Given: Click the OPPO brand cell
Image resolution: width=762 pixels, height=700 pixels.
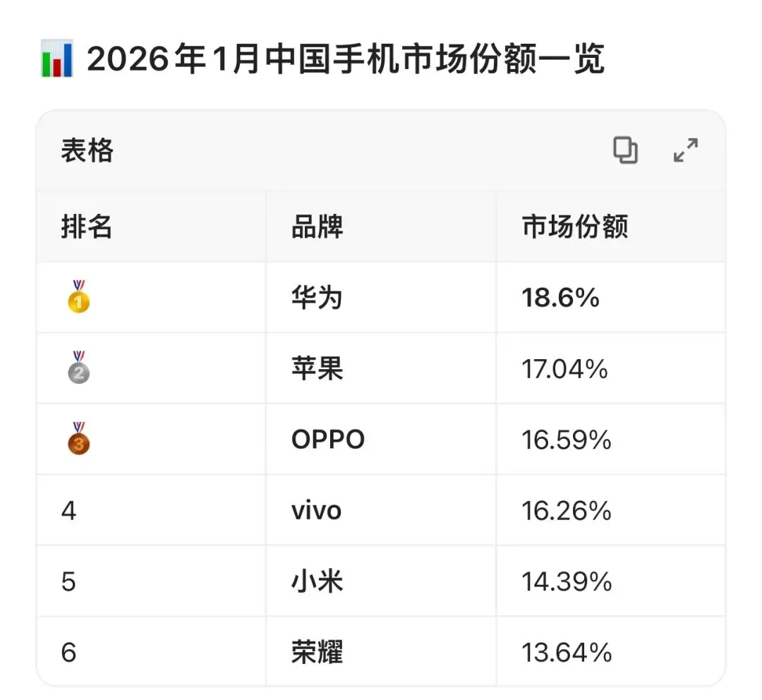Looking at the screenshot, I should tap(328, 440).
